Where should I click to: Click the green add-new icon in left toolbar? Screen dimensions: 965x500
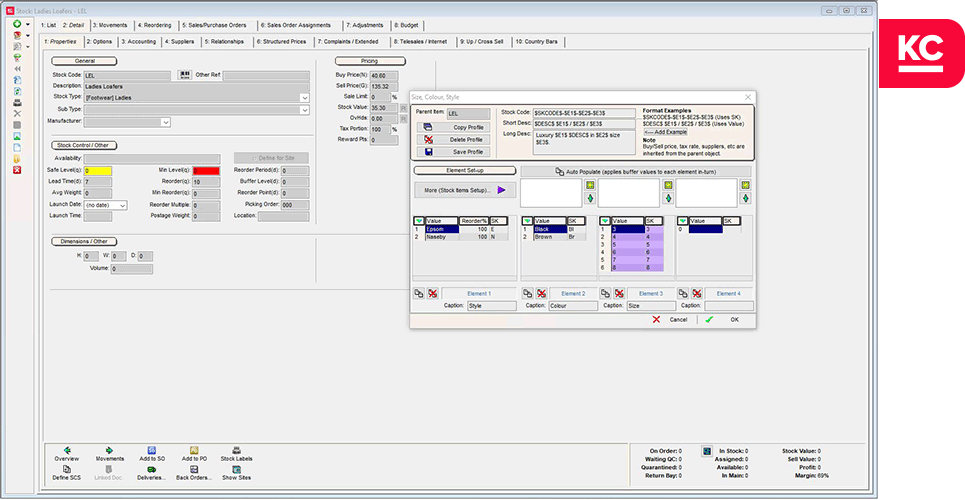click(17, 23)
